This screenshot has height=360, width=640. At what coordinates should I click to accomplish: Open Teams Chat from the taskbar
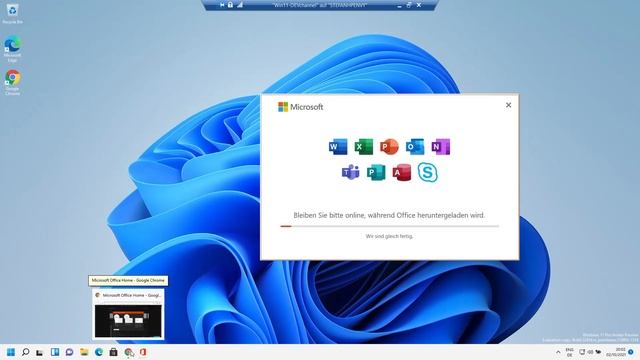tap(69, 352)
